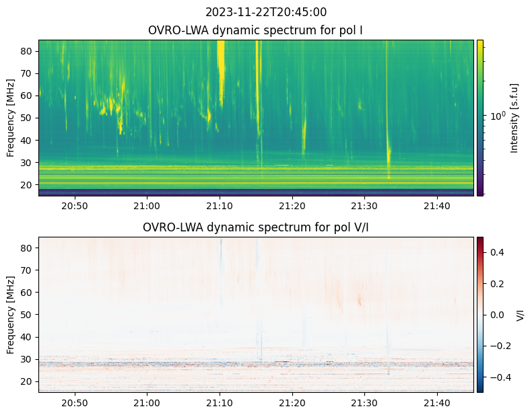Click the V/I label right of the bottom colorbar
The image size is (532, 415).
click(520, 314)
